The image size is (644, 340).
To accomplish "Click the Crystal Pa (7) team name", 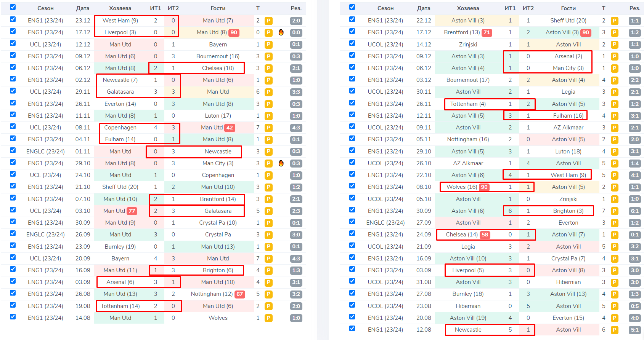I will coord(568,259).
